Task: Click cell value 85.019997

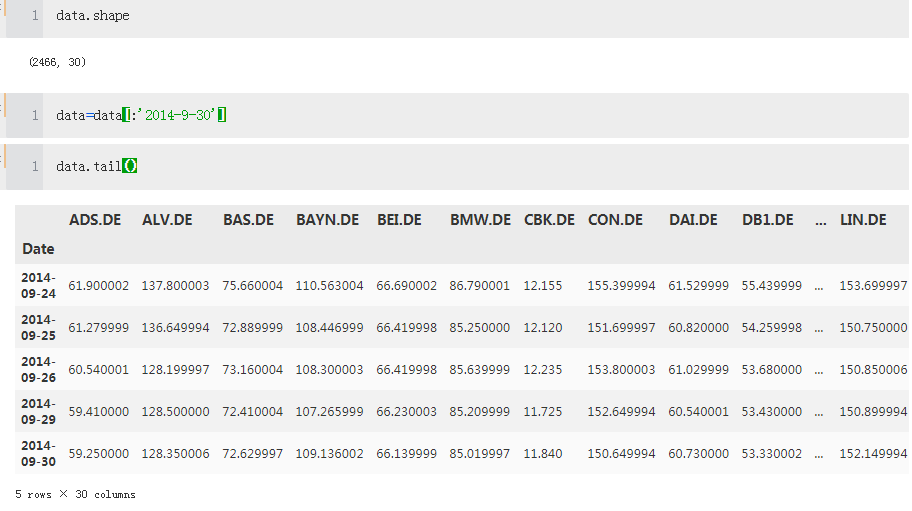Action: point(479,453)
